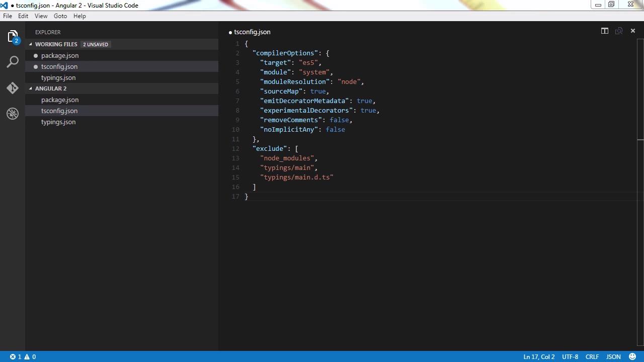Click the "system" module value

314,72
